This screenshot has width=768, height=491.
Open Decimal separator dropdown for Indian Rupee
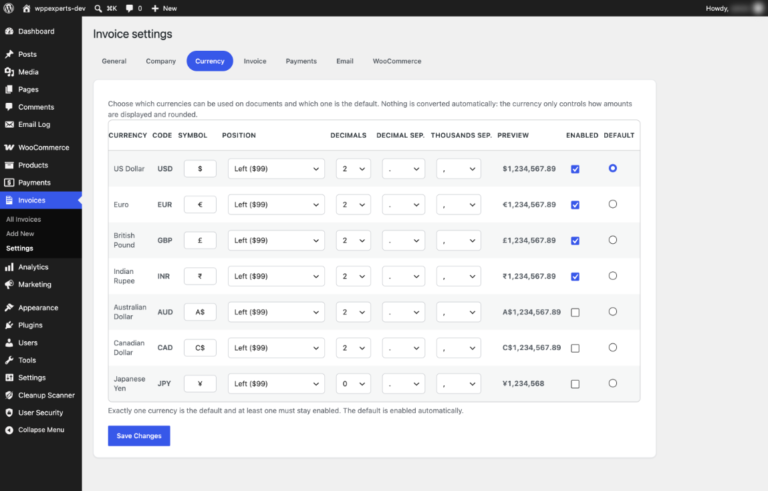[x=403, y=276]
